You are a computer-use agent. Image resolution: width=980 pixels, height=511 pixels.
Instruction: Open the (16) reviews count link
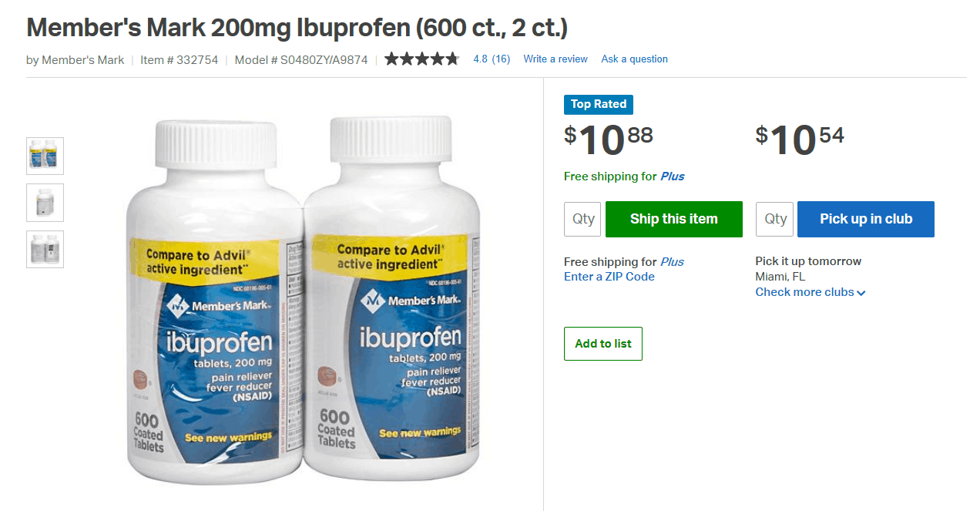[501, 59]
